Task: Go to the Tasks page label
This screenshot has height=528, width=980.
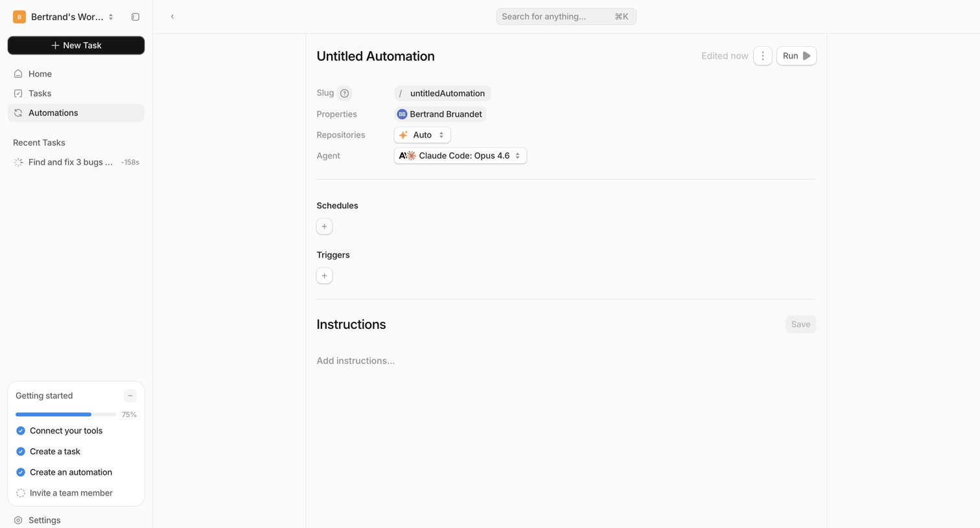Action: coord(40,93)
